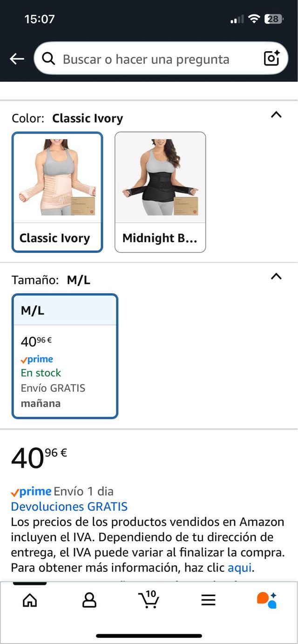Viewport: 298px width, 644px height.
Task: Open your account profile icon
Action: click(x=88, y=600)
